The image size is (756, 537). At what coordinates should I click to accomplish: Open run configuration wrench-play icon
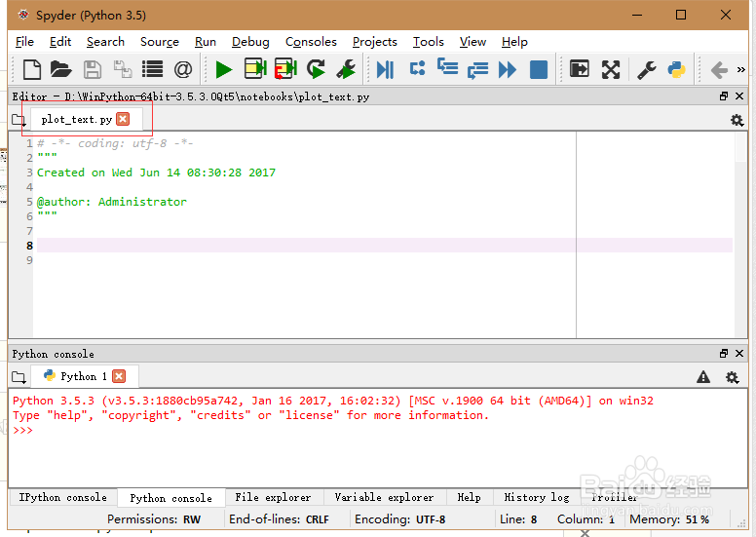click(x=346, y=69)
